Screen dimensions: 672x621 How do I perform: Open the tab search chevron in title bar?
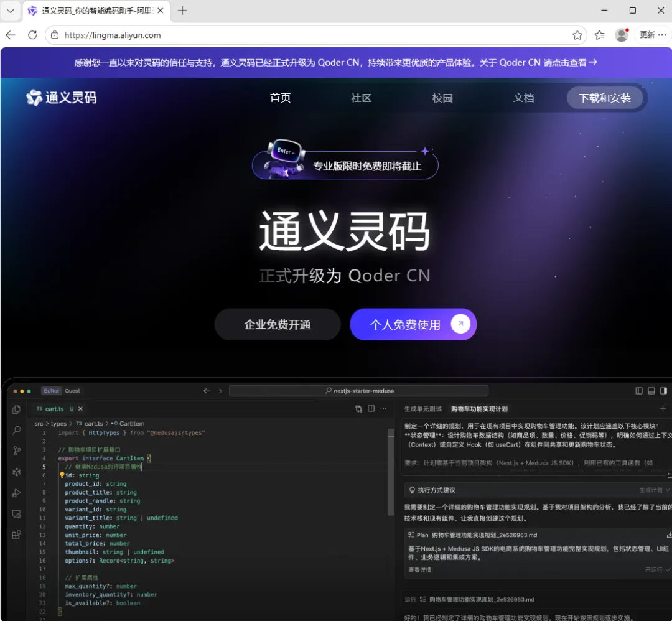pos(11,11)
